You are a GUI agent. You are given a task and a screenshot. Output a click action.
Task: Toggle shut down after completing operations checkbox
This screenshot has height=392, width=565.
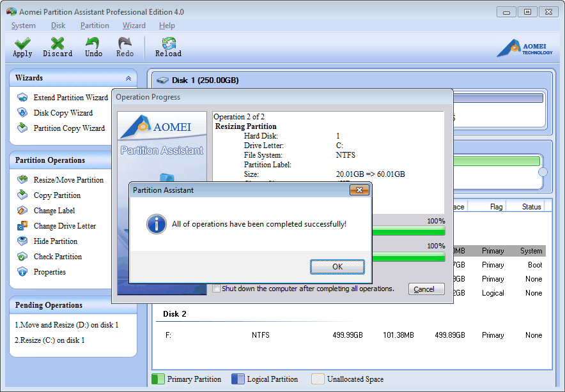216,289
